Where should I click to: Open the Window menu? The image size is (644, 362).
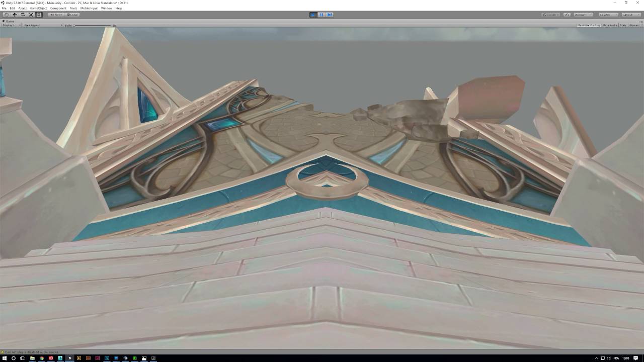(x=107, y=8)
